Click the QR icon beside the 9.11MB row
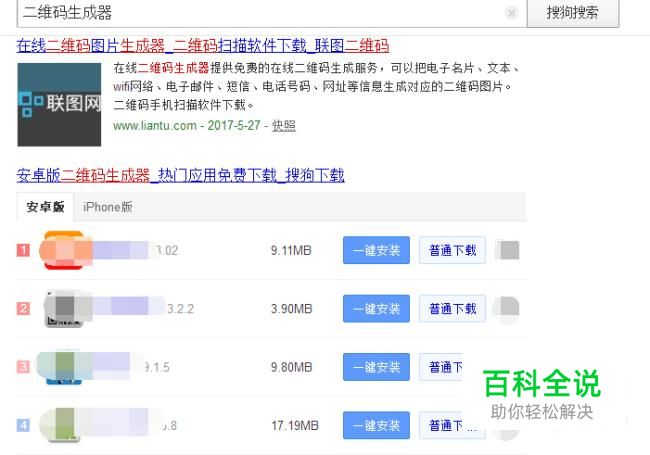This screenshot has width=650, height=455. 507,250
